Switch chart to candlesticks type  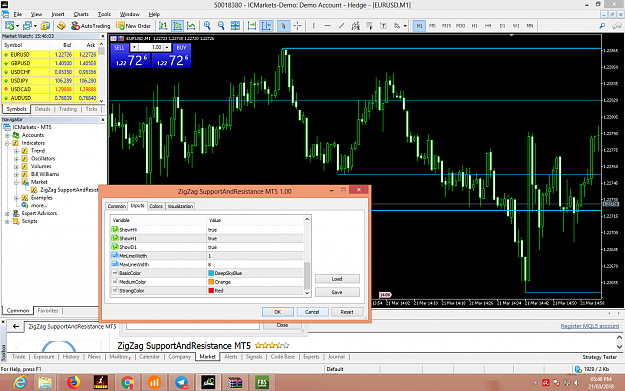177,26
